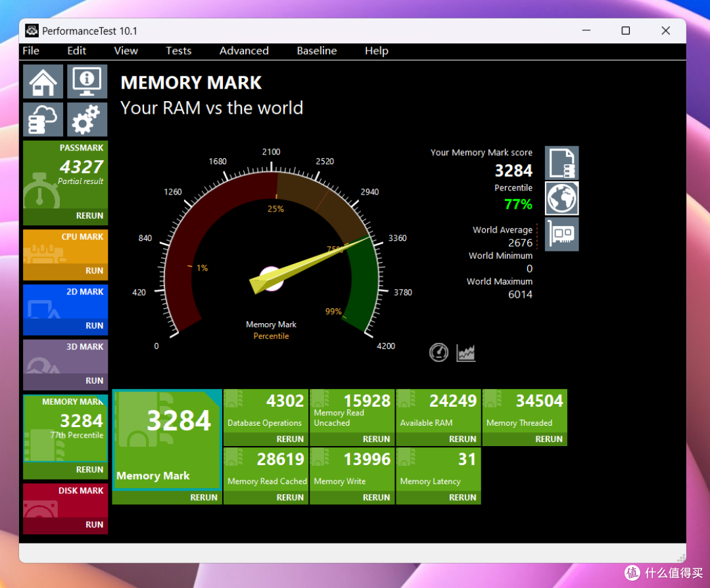Rerun the large Memory Mark tile
This screenshot has width=710, height=588.
(x=203, y=497)
